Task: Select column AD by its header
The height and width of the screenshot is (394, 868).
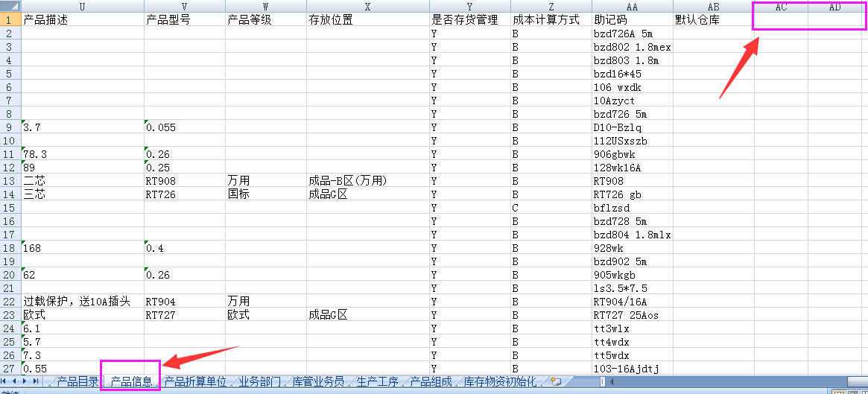Action: (x=835, y=7)
